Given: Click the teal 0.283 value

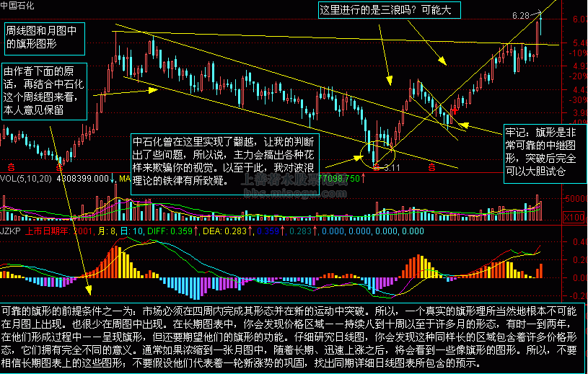Looking at the screenshot, I should 300,231.
